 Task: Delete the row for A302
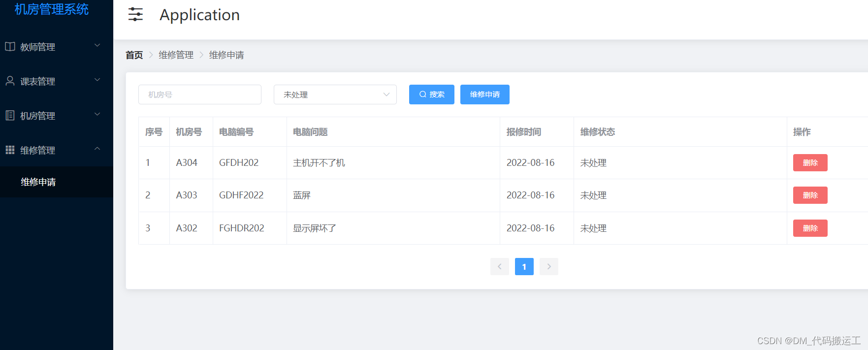click(810, 228)
